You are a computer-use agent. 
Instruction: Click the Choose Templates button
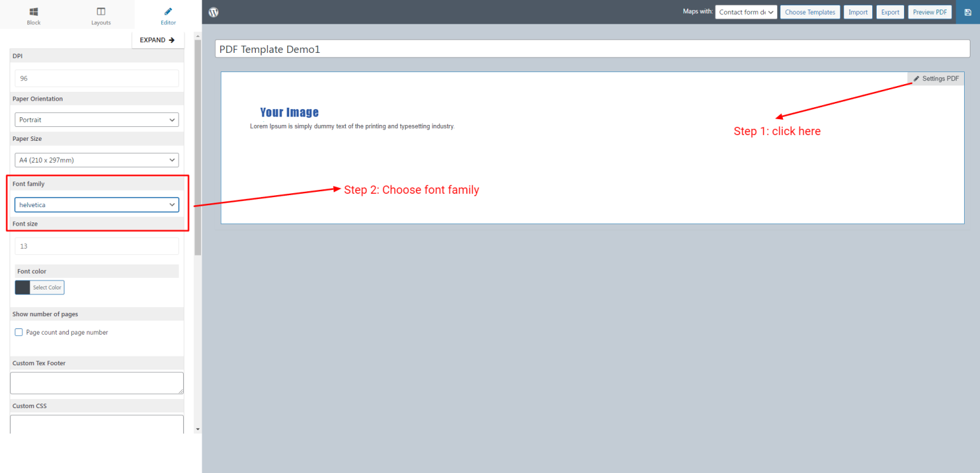[x=810, y=11]
